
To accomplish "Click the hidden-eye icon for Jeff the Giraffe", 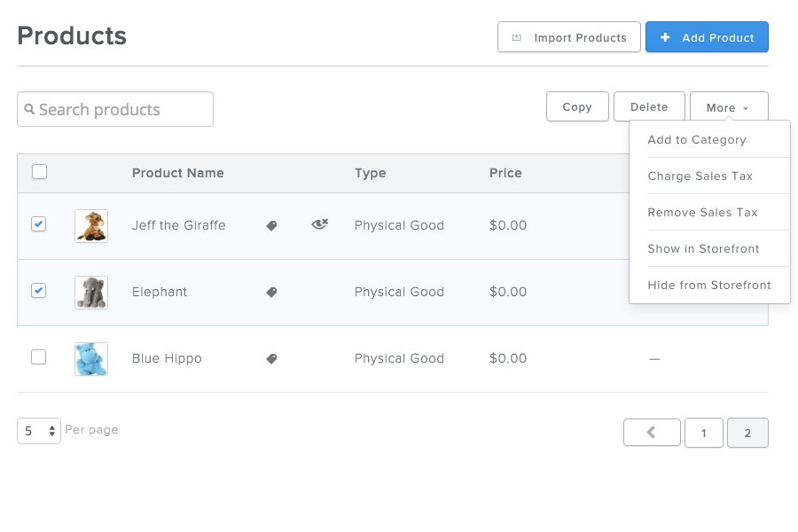I will [320, 225].
